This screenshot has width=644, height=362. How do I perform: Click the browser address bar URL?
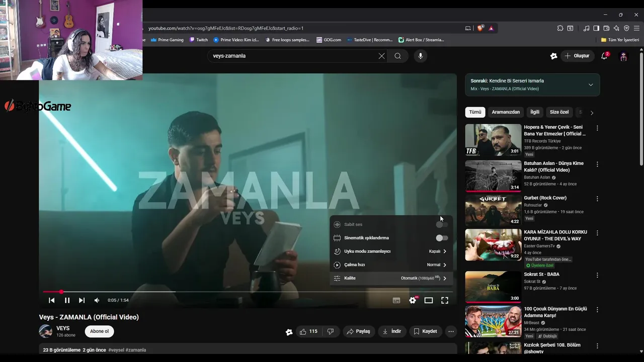[x=226, y=28]
